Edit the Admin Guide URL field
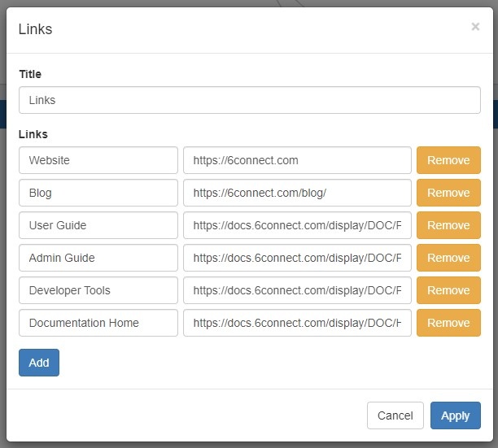This screenshot has height=448, width=498. click(297, 258)
